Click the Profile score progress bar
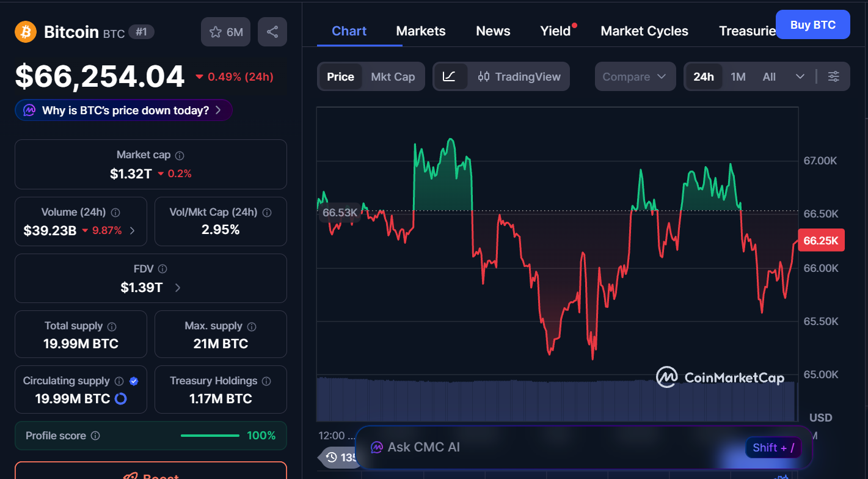 210,436
